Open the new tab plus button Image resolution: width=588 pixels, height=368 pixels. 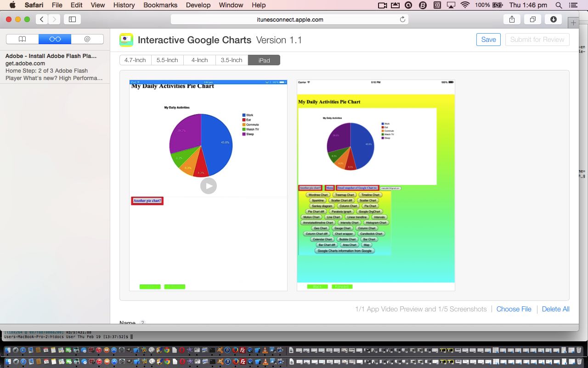pyautogui.click(x=573, y=23)
